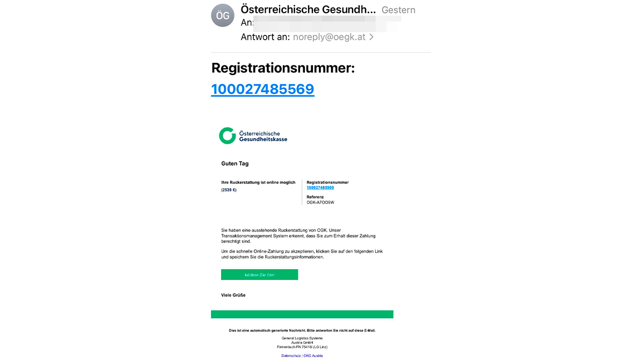Click the 'Registrationsnummer:' bold heading
Screen dimensions: 644x362
[x=283, y=68]
